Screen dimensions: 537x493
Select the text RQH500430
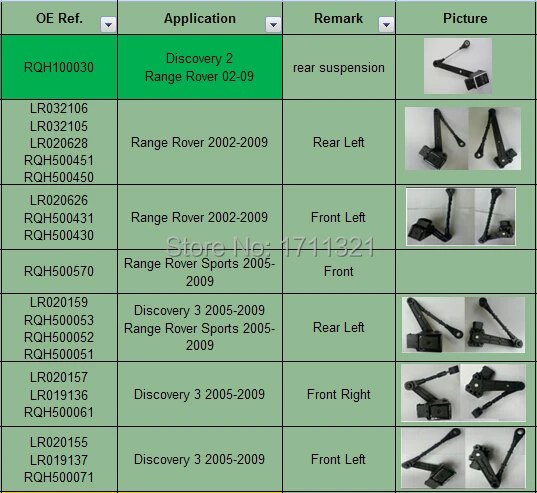59,236
